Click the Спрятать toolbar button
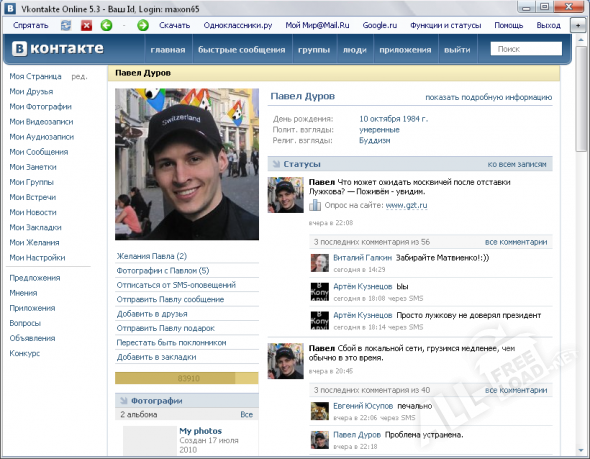This screenshot has width=590, height=459. 31,26
